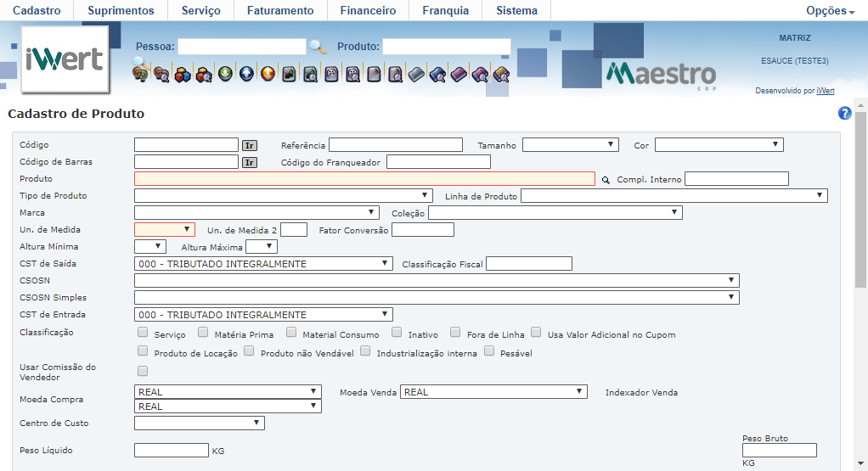868x471 pixels.
Task: Click the gold book search icon
Action: pyautogui.click(x=501, y=74)
